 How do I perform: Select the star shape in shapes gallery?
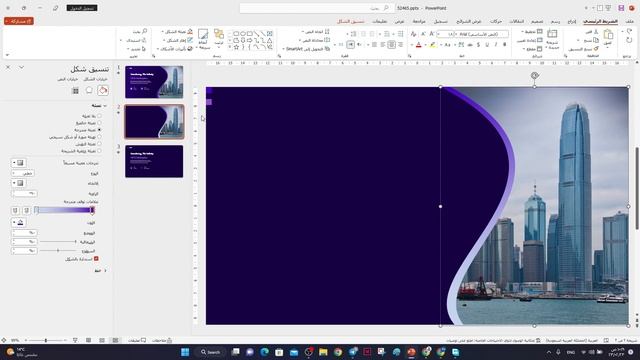tap(236, 47)
